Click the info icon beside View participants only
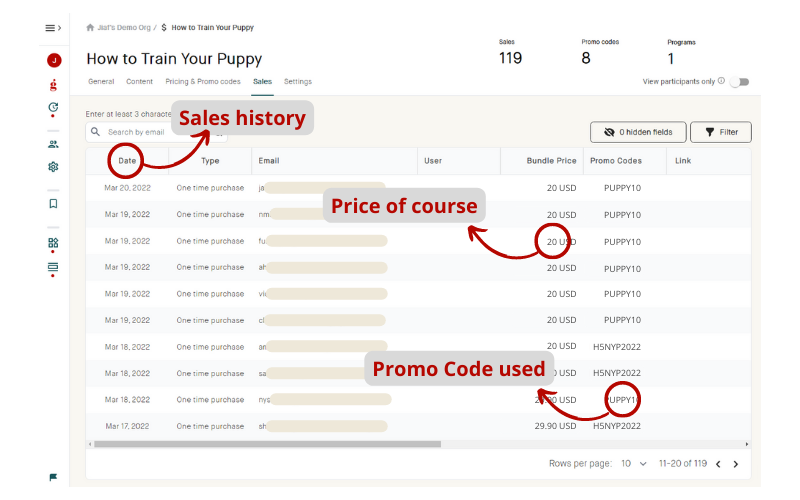This screenshot has width=800, height=500. coord(721,81)
